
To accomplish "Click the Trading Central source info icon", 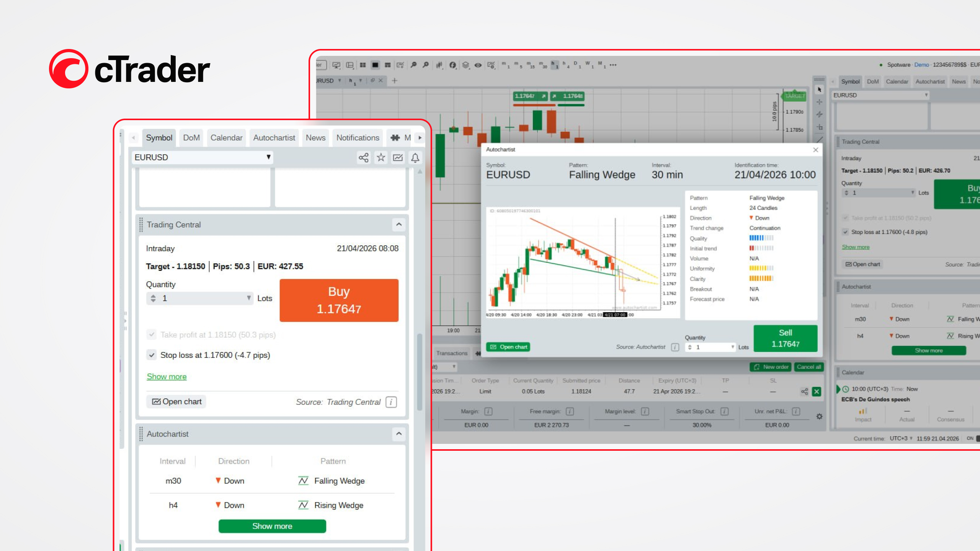I will [391, 402].
